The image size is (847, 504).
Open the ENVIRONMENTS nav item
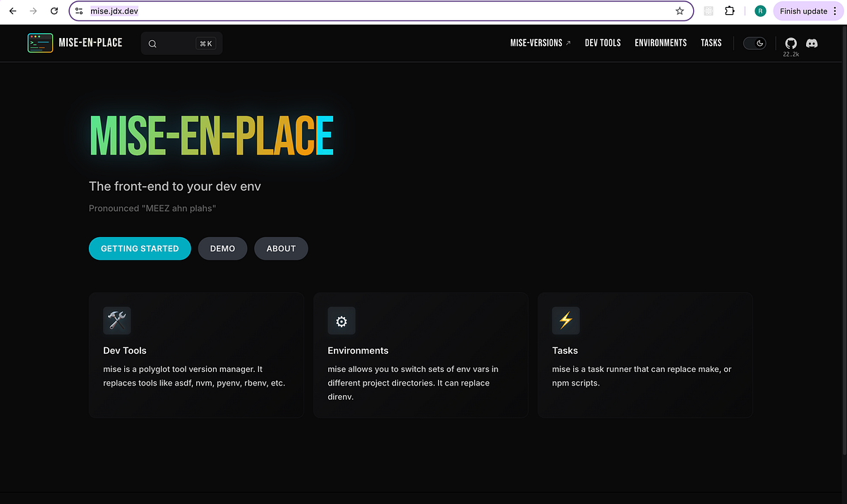click(661, 43)
